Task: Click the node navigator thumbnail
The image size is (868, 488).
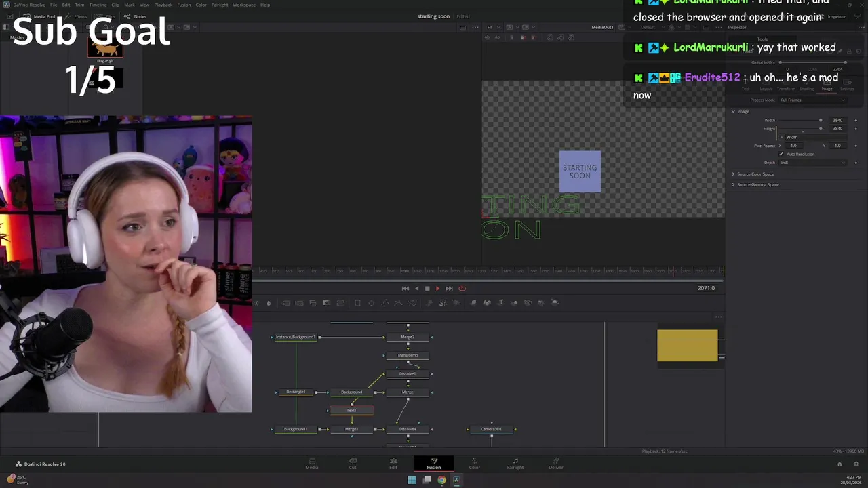Action: [687, 346]
